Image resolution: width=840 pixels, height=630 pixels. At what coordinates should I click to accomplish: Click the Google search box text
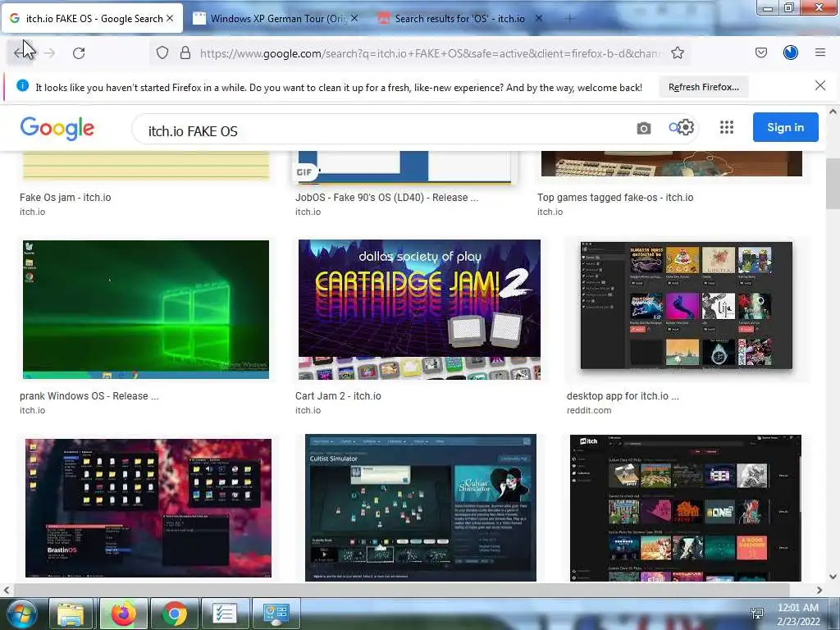click(x=192, y=131)
